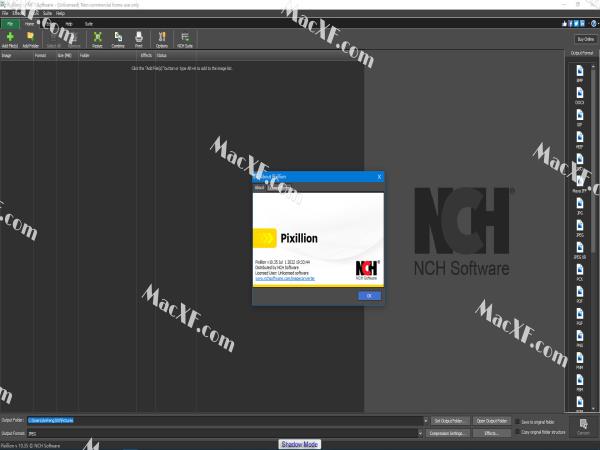Click the Effects column header

[146, 55]
